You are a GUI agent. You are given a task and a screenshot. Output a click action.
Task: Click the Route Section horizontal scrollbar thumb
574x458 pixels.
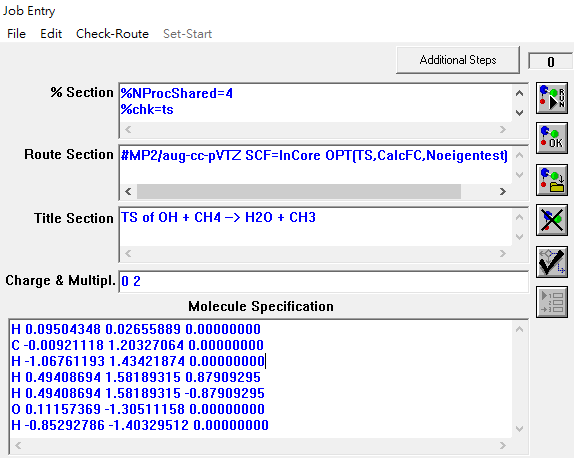[x=299, y=191]
